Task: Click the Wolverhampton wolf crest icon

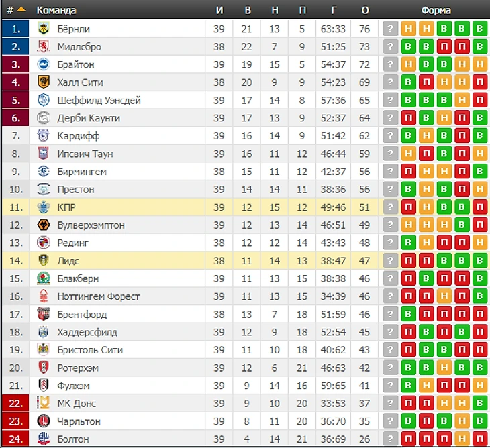Action: [x=44, y=225]
